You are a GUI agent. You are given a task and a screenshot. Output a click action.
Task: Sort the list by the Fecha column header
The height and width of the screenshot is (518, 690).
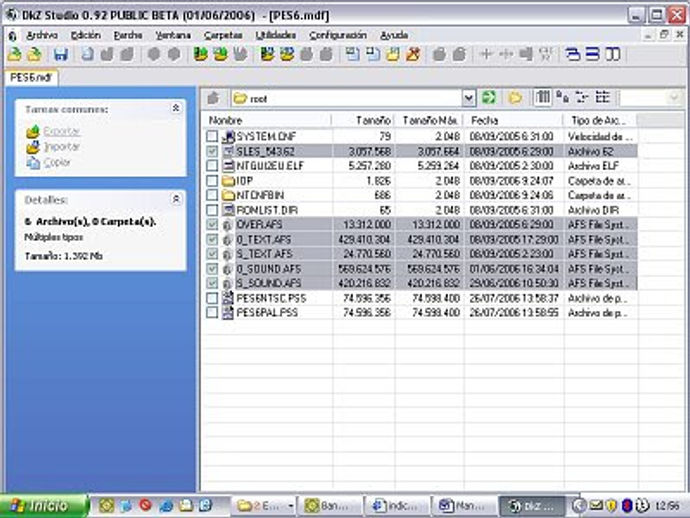click(514, 120)
